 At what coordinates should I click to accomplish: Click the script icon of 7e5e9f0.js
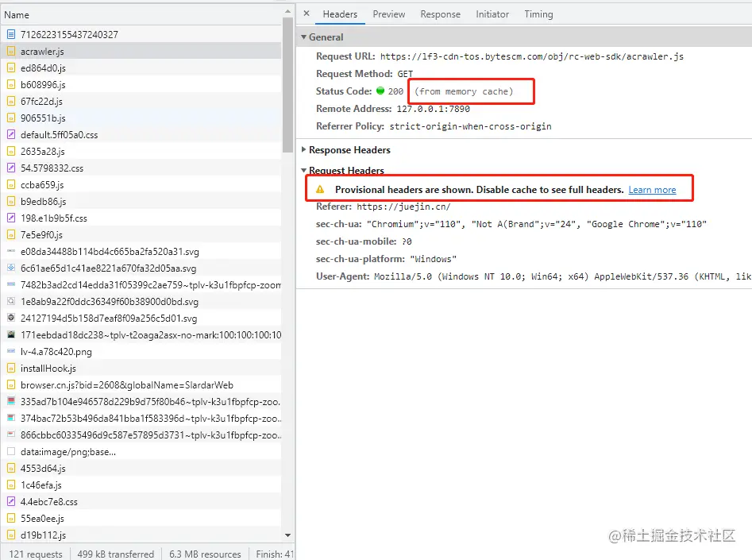point(11,234)
